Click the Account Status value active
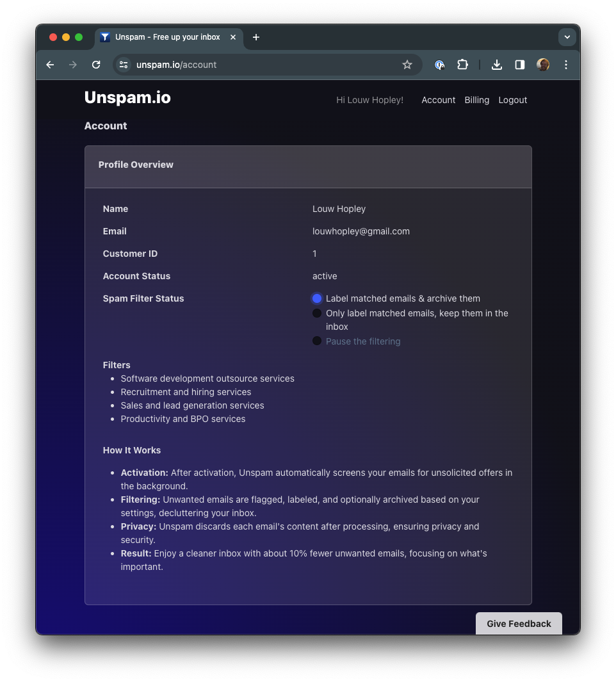The width and height of the screenshot is (616, 682). (325, 276)
